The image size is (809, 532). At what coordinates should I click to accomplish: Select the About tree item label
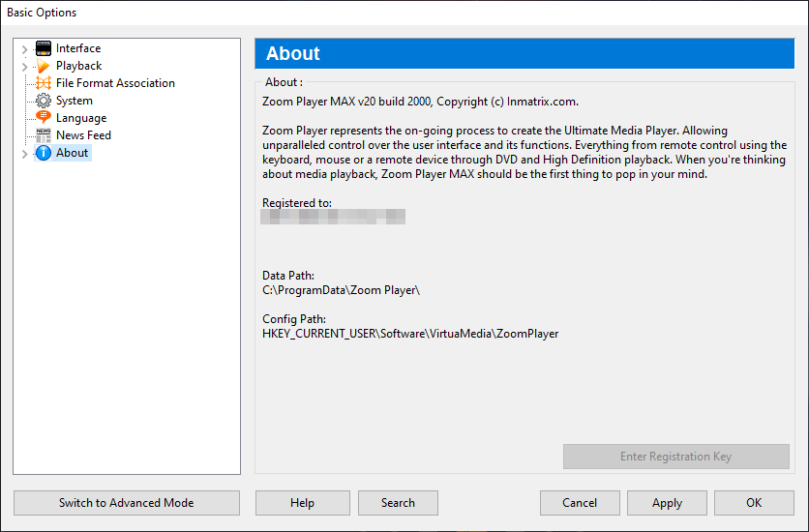click(73, 153)
